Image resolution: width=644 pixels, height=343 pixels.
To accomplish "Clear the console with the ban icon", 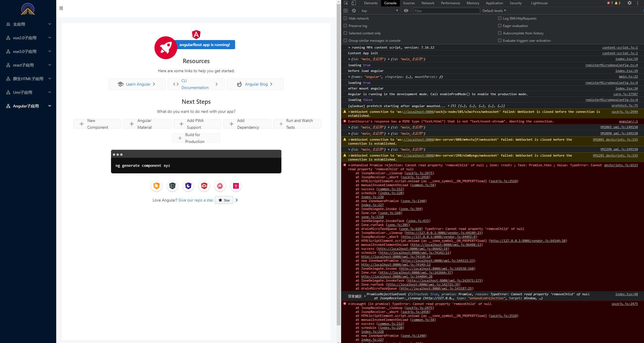I will (354, 11).
